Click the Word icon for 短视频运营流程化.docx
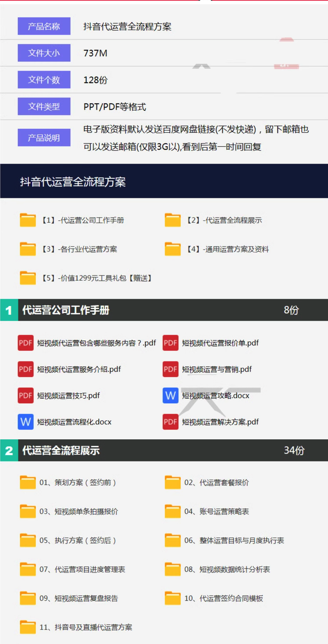The image size is (328, 644). click(25, 422)
